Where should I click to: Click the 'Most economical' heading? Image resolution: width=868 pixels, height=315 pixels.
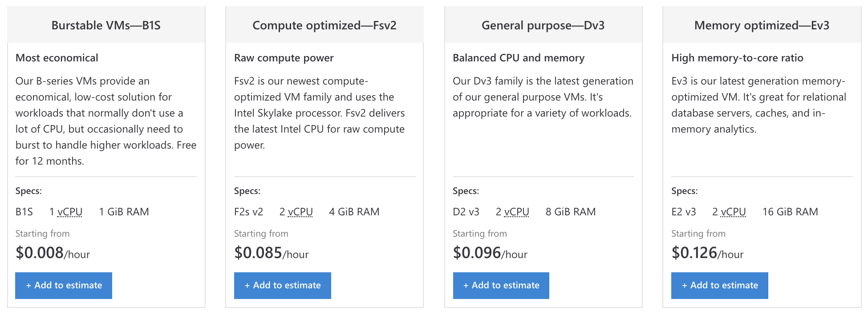57,58
